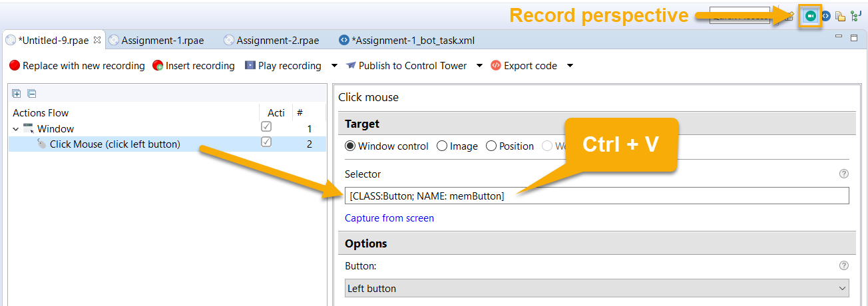
Task: Click the help icon next to Selector
Action: coord(844,174)
